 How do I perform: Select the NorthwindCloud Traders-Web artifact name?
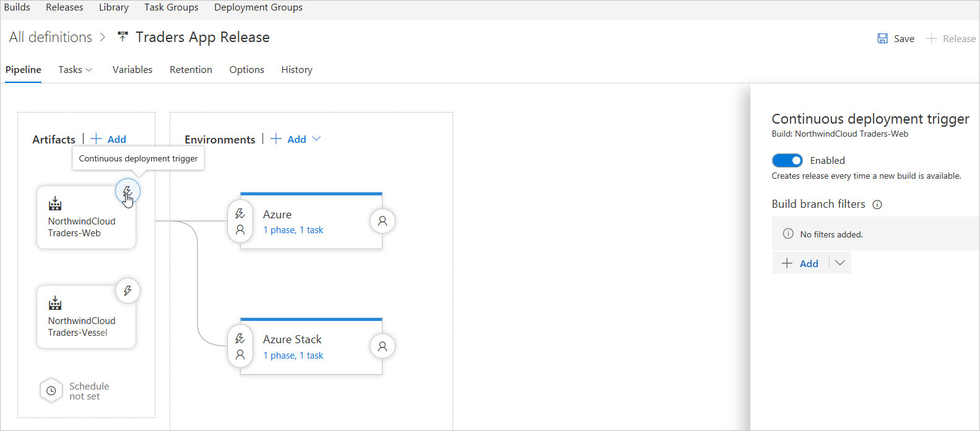point(82,227)
